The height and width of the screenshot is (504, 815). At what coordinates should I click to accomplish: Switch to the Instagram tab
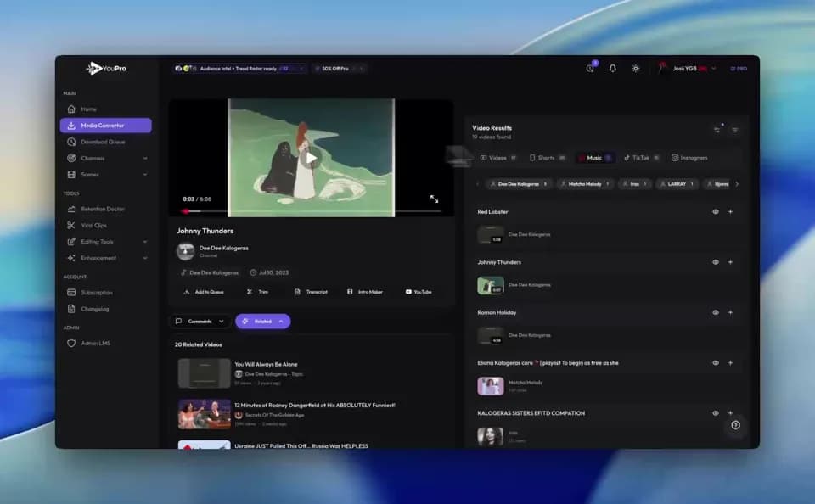click(x=689, y=158)
